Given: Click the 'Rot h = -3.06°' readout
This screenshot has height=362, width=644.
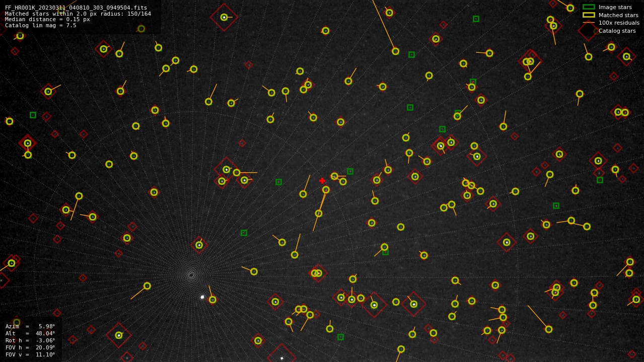Looking at the screenshot, I should tap(30, 340).
